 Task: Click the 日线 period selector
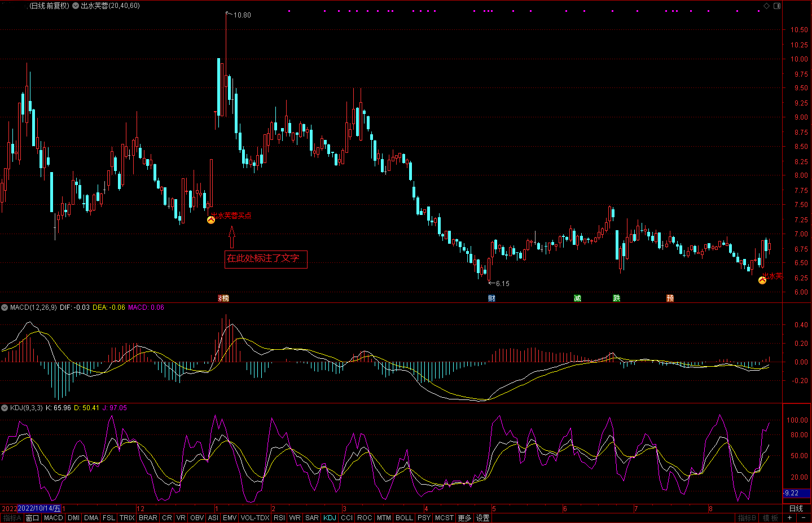click(x=796, y=508)
